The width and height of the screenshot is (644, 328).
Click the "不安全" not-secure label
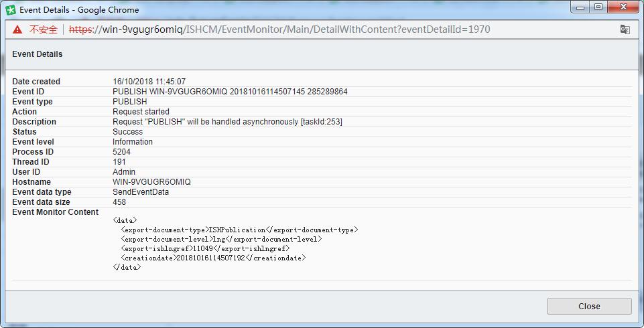[x=44, y=29]
